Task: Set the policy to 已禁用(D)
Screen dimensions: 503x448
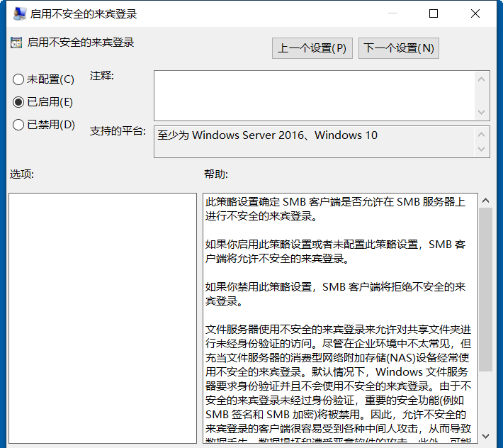Action: point(18,125)
